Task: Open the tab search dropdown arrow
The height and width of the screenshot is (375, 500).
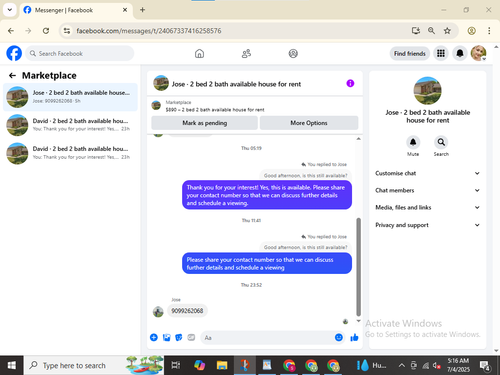Action: click(x=10, y=10)
